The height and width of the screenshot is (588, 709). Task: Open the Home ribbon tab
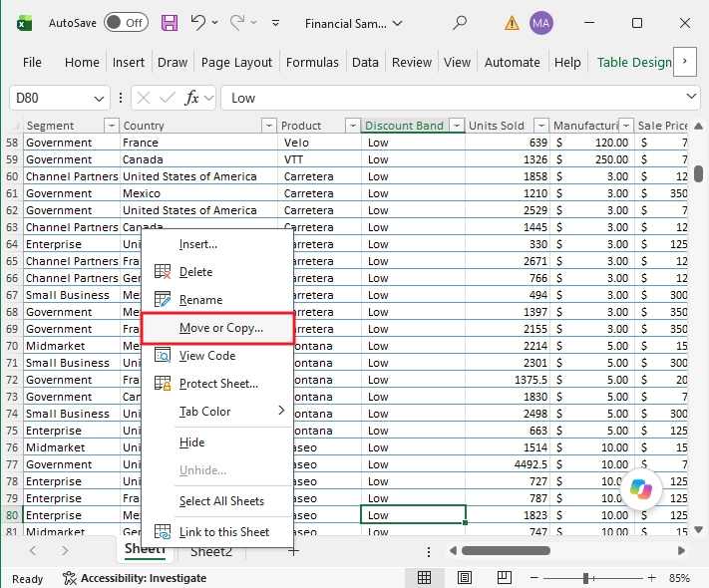click(82, 62)
